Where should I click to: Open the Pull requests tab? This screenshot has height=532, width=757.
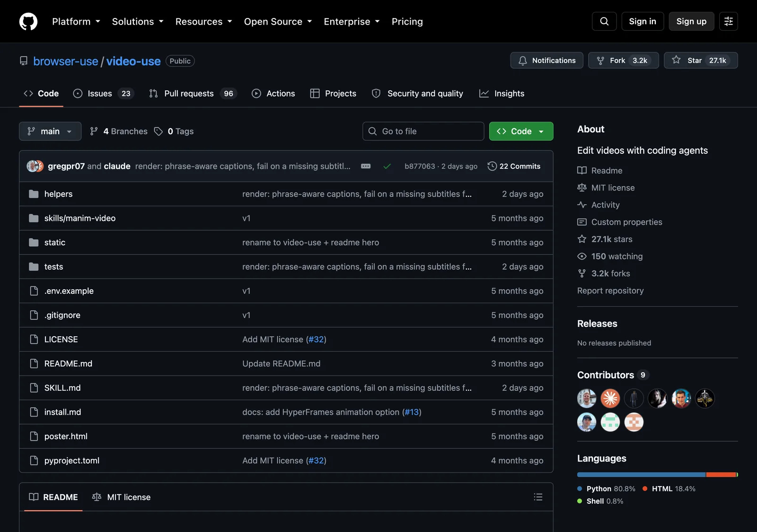[x=193, y=94]
